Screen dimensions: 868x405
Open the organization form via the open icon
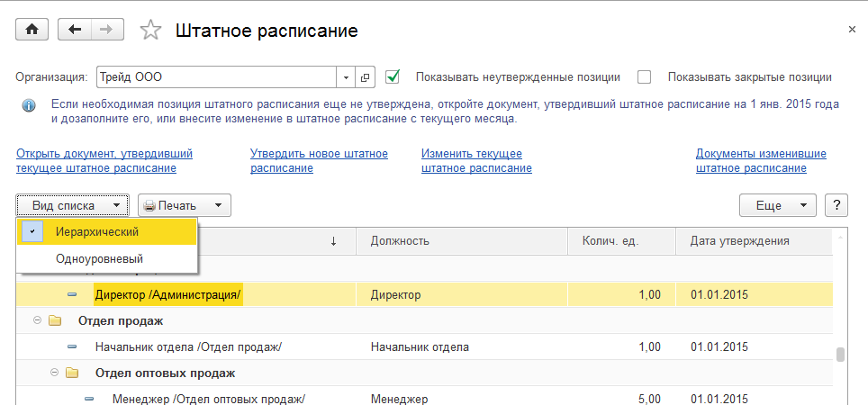(366, 77)
